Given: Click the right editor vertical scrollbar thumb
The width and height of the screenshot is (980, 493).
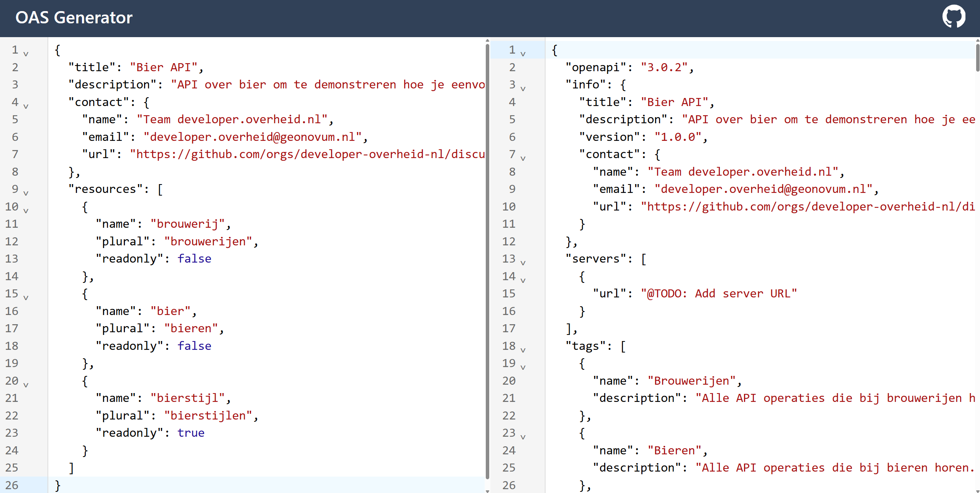Looking at the screenshot, I should pos(977,57).
